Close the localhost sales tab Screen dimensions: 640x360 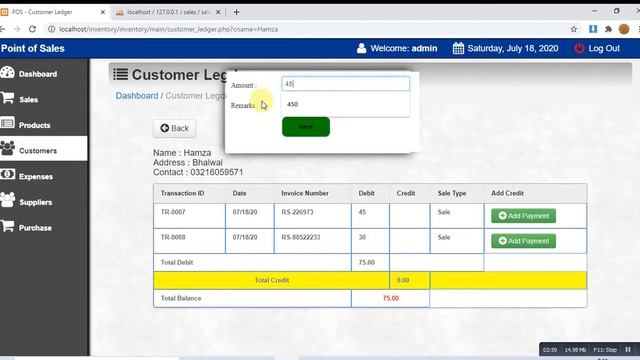218,12
